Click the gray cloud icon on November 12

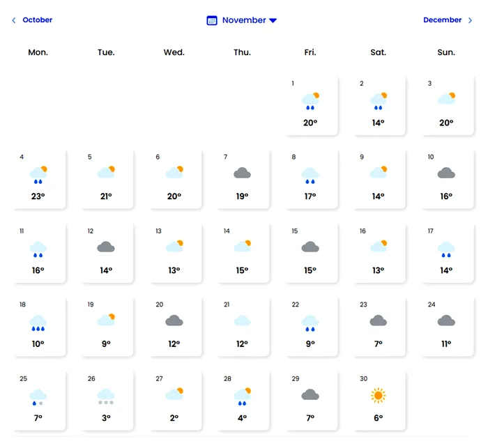[106, 247]
